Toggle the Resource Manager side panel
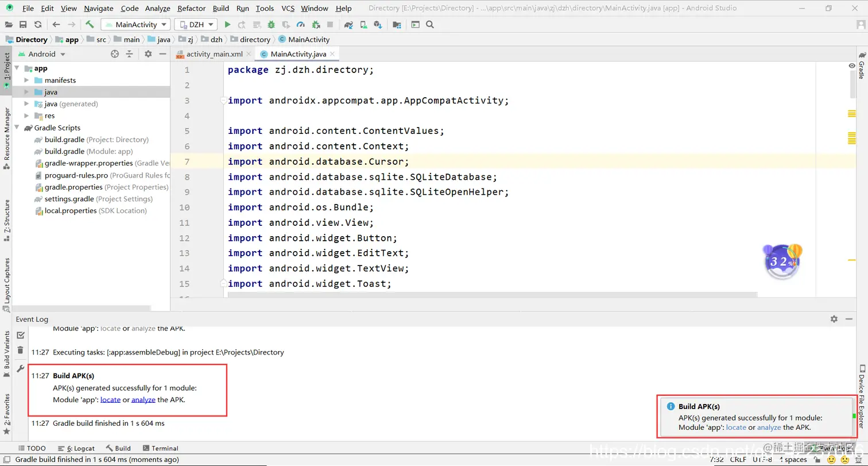 (6, 138)
